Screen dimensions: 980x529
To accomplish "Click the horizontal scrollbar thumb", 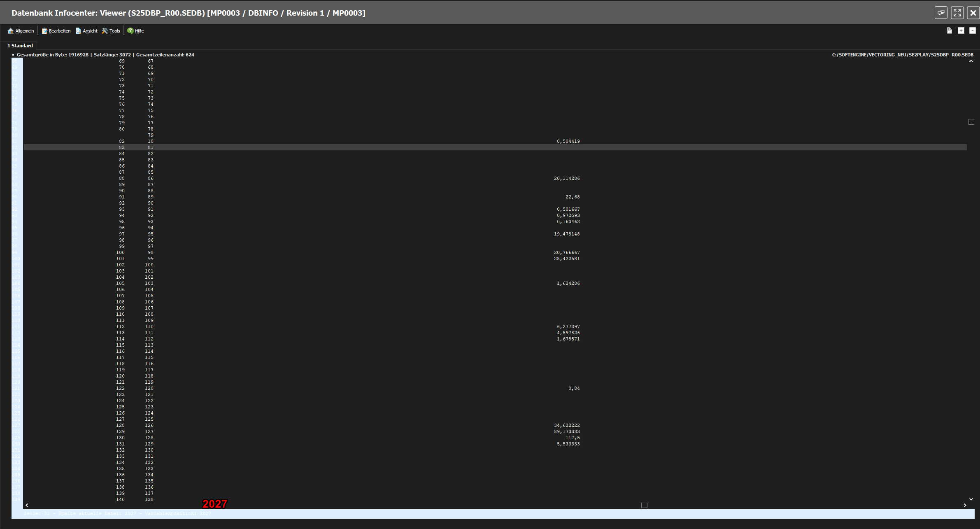I will click(644, 505).
